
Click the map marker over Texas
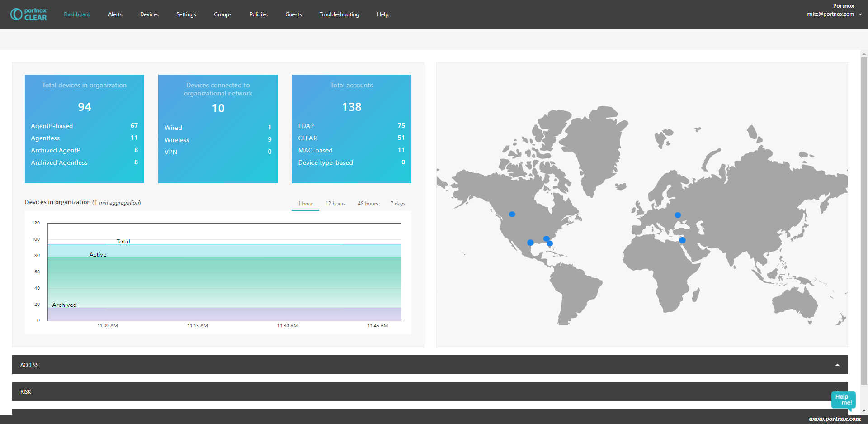coord(530,243)
